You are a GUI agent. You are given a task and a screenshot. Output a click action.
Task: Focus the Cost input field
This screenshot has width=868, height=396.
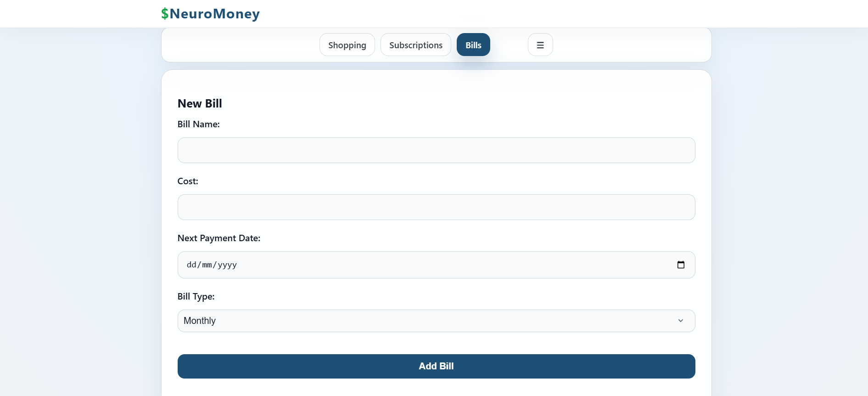tap(436, 207)
